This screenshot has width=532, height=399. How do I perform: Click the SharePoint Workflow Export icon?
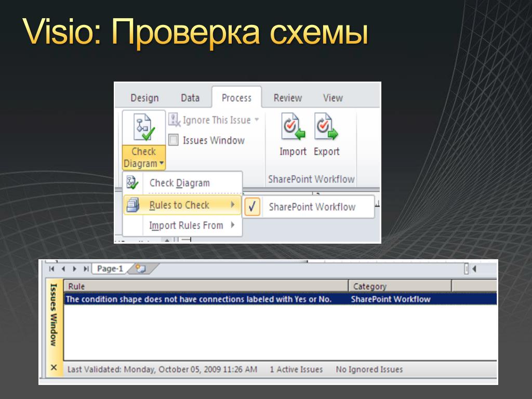(326, 127)
